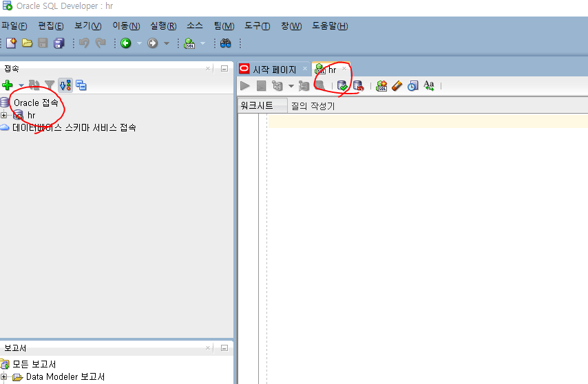Select hr connection in tree
588x384 pixels.
32,116
